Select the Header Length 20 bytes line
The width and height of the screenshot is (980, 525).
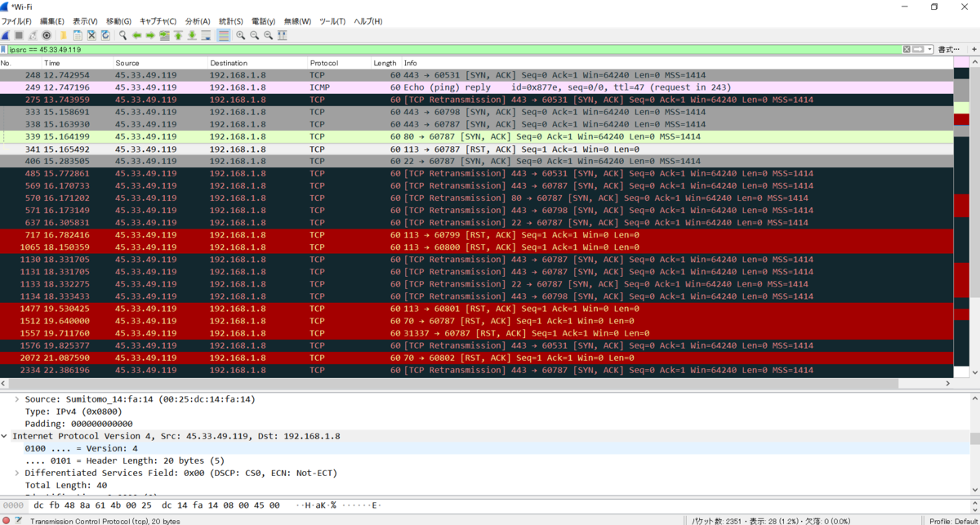pos(124,460)
